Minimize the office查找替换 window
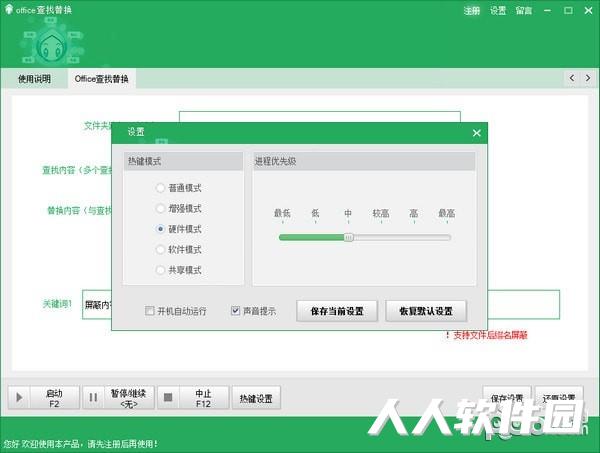 point(548,11)
